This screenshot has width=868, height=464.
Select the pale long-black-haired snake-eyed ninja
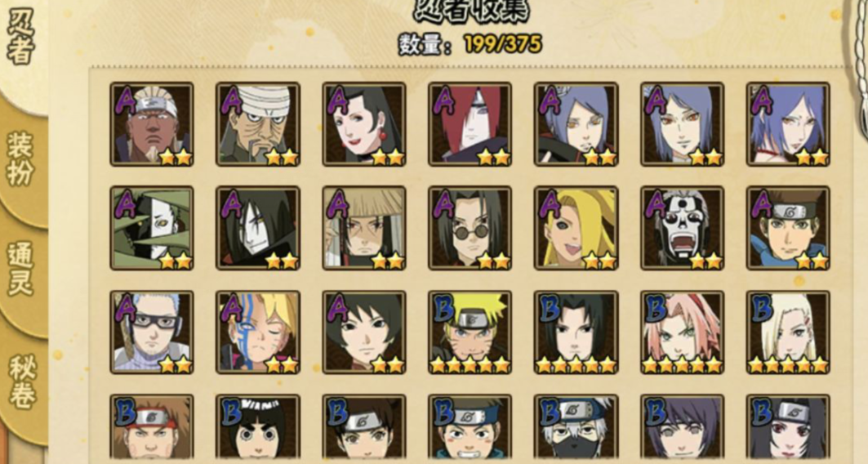click(258, 228)
